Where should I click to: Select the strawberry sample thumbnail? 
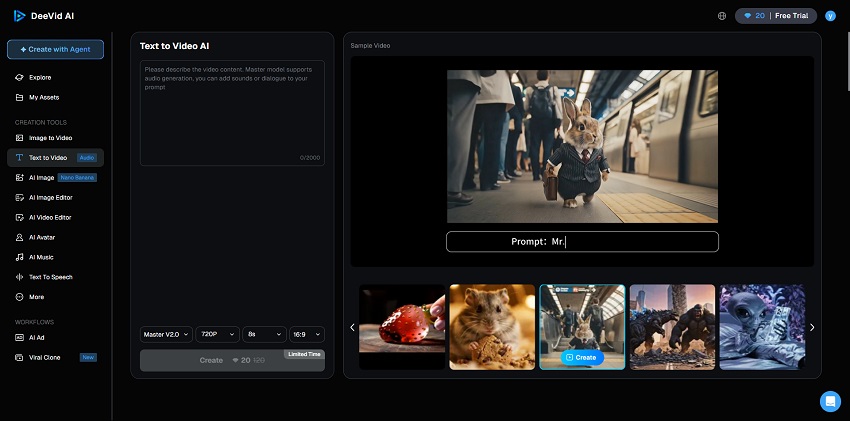tap(402, 327)
